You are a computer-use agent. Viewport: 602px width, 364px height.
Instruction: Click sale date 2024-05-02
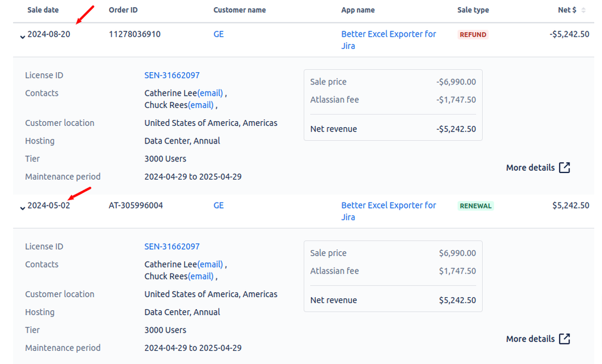tap(49, 206)
